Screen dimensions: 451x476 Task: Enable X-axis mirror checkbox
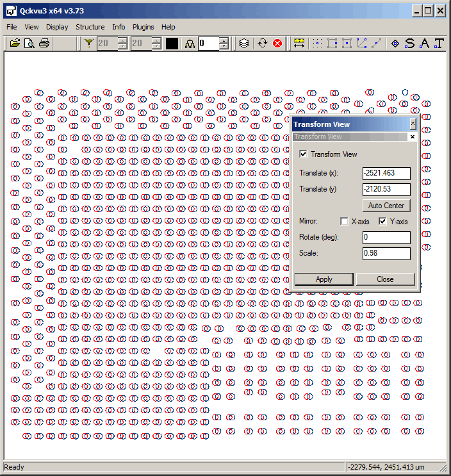(x=344, y=221)
